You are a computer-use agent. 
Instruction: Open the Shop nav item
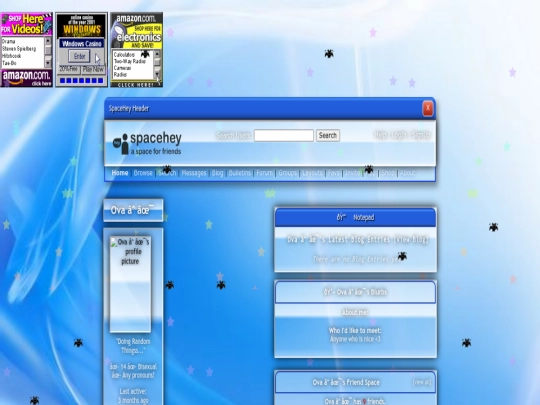click(388, 173)
